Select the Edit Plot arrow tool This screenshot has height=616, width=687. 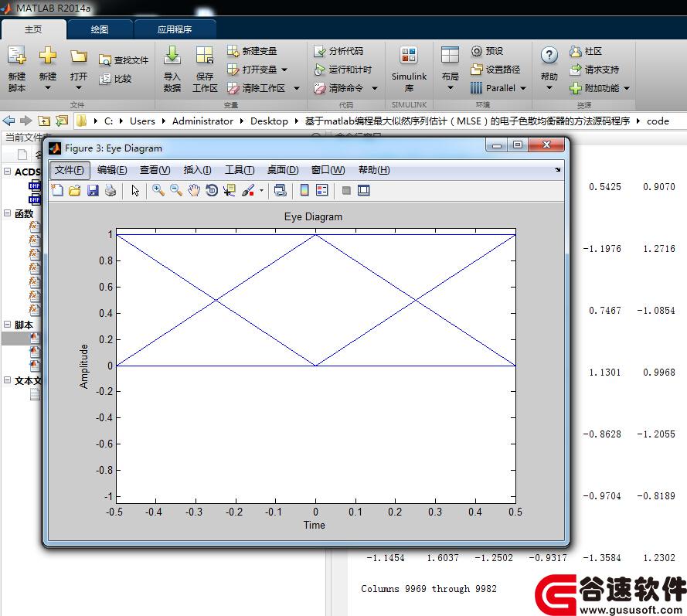(135, 190)
